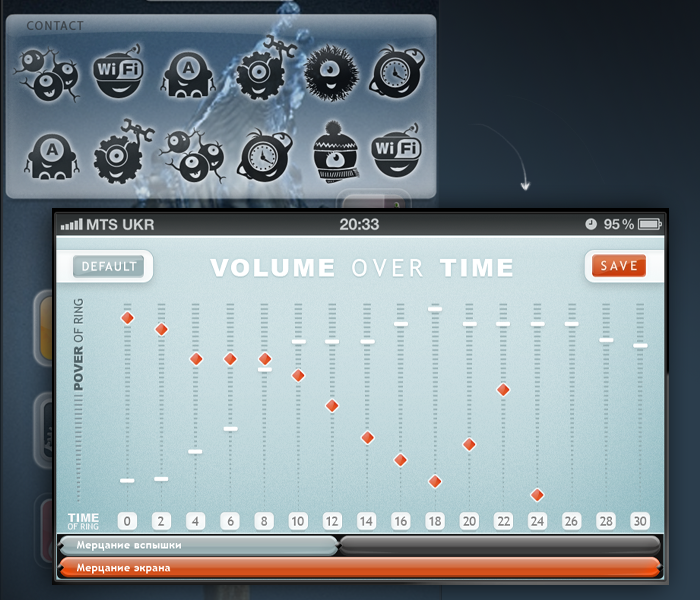Adjust the Мерцание экрана orange bar

(x=360, y=567)
